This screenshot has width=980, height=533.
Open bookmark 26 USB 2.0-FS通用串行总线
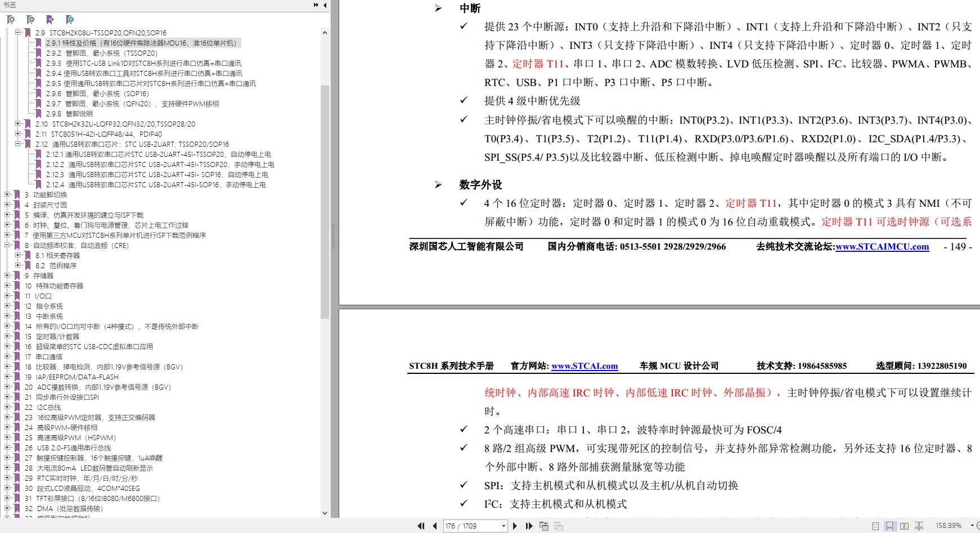click(x=68, y=448)
